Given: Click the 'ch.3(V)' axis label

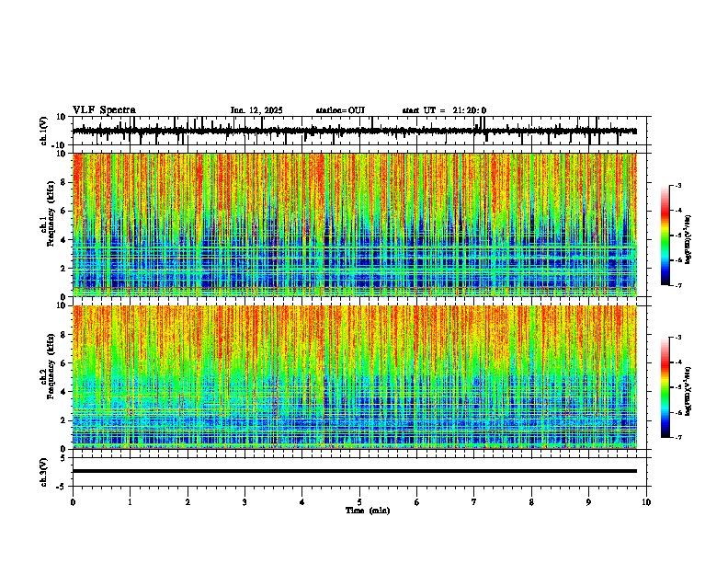Looking at the screenshot, I should [44, 473].
